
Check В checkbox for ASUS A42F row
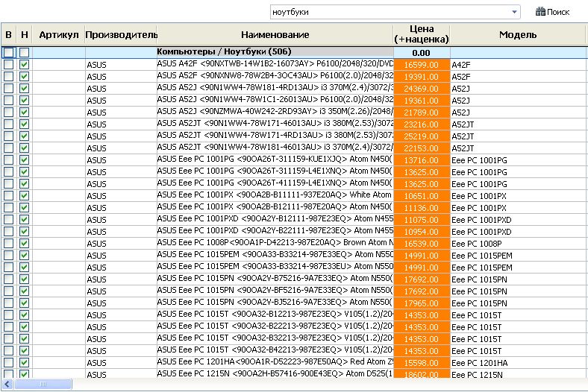coord(9,65)
